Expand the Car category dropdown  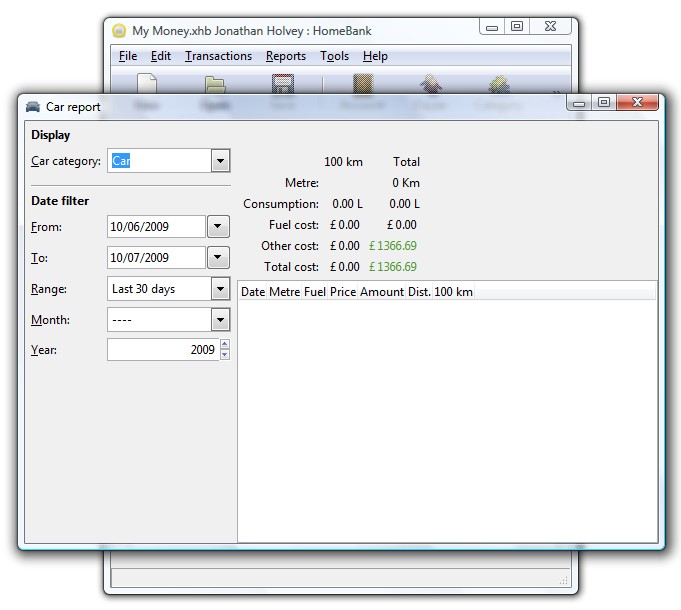(x=221, y=161)
